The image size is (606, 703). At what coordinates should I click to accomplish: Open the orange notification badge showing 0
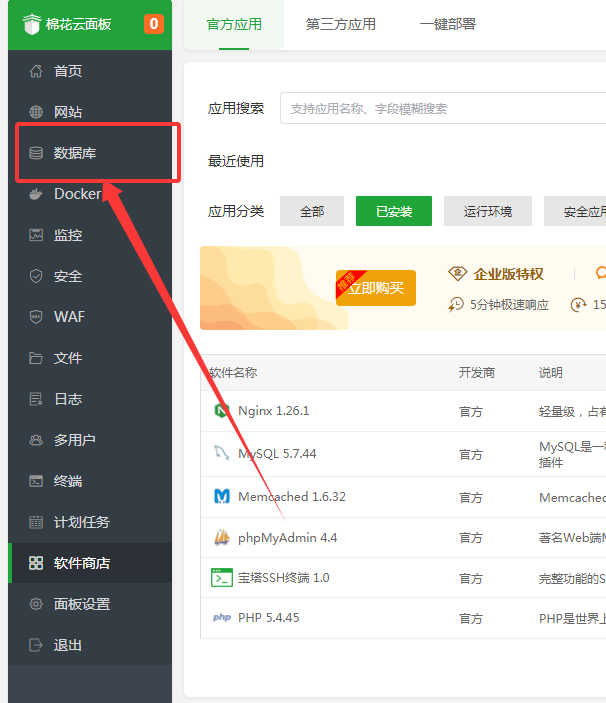[x=154, y=24]
